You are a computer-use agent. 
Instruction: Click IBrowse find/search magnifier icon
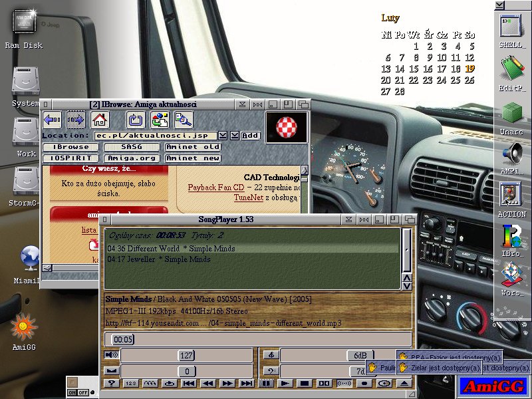(184, 120)
